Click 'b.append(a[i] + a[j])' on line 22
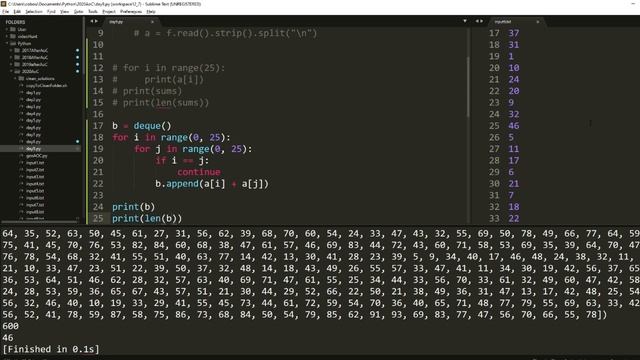This screenshot has height=360, width=640. 211,184
